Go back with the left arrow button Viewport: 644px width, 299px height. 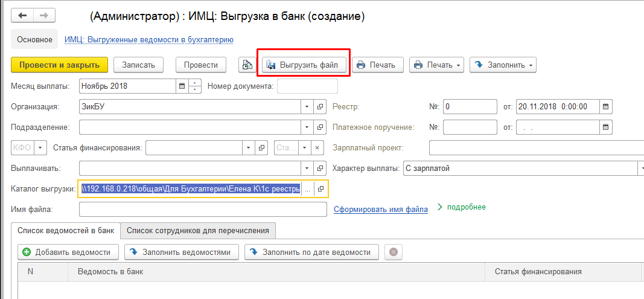(x=22, y=15)
